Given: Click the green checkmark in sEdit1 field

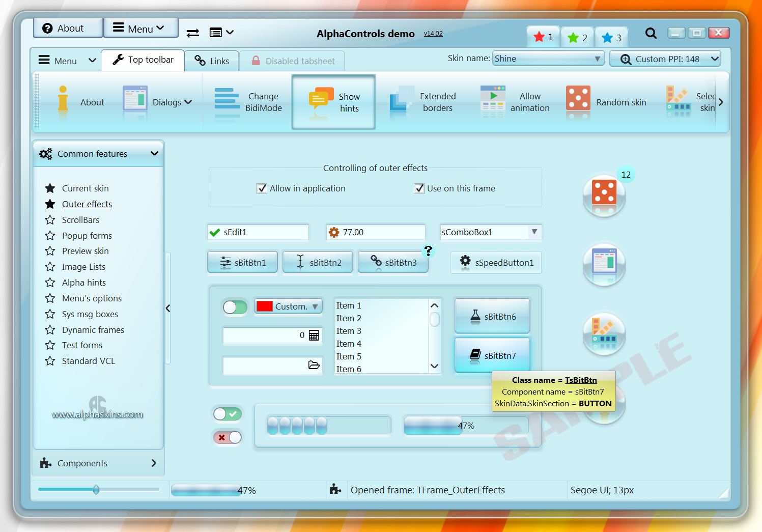Looking at the screenshot, I should point(215,232).
